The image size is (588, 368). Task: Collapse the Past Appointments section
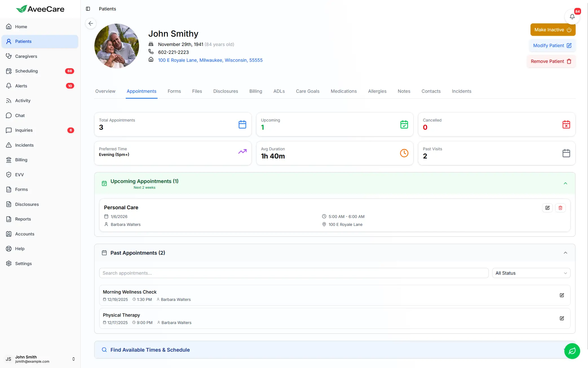click(565, 253)
